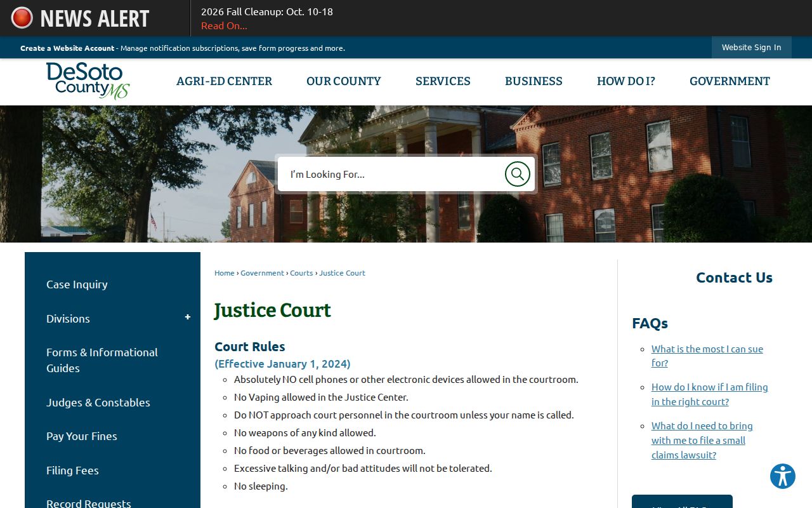Open the How Do I? menu

tap(626, 81)
